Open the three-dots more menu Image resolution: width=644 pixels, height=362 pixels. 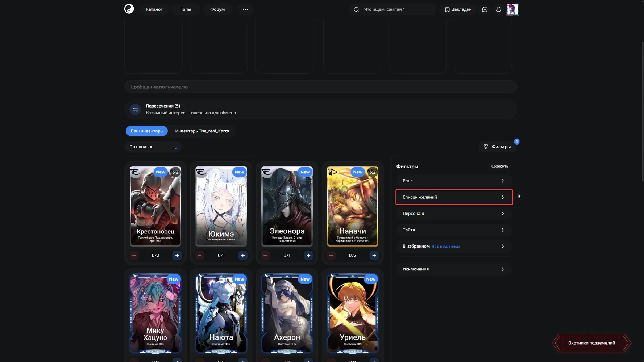pos(245,9)
